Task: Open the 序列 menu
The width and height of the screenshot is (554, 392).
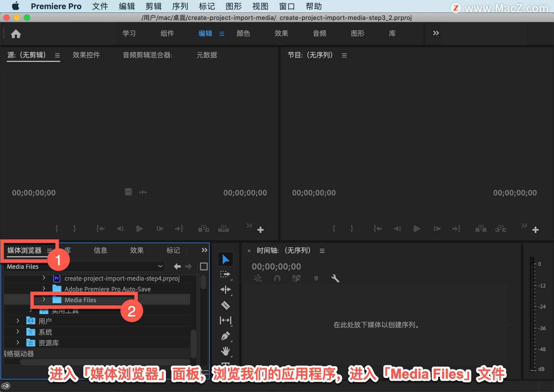Action: (180, 6)
